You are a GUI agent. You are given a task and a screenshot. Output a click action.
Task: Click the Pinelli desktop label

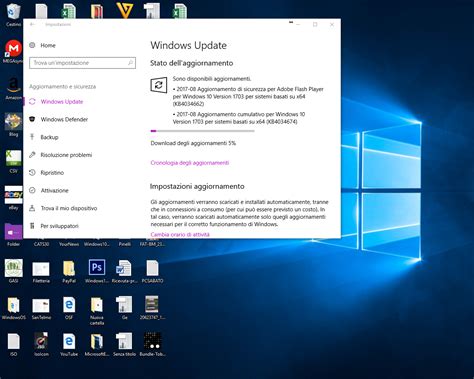point(125,244)
